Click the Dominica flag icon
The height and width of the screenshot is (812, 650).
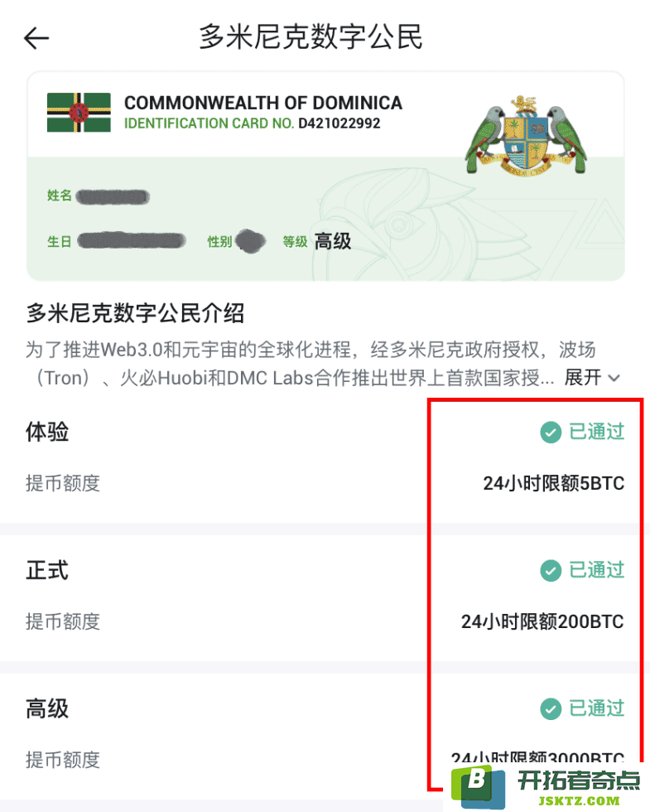[x=79, y=113]
